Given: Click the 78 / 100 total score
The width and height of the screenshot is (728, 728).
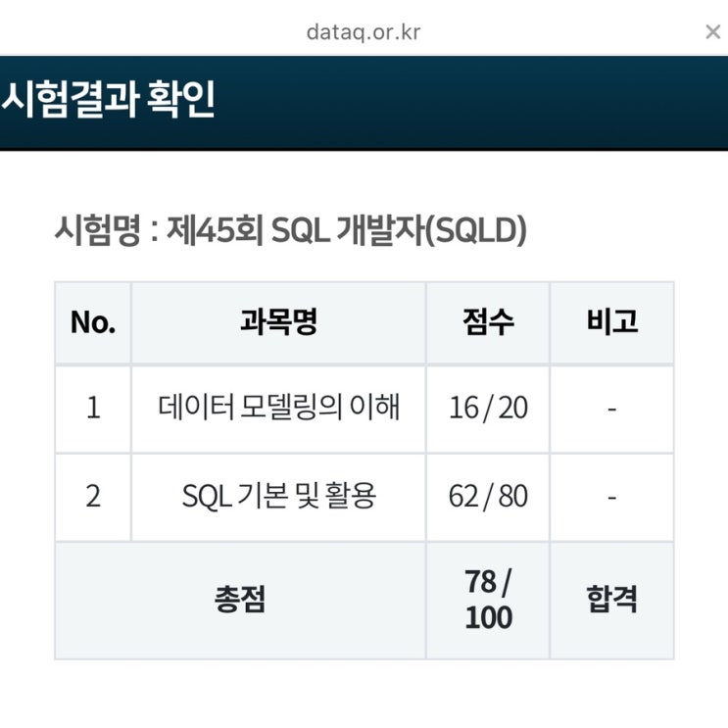Looking at the screenshot, I should [488, 601].
